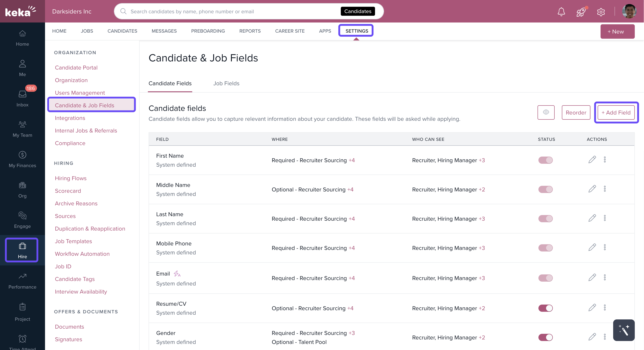This screenshot has width=644, height=350.
Task: Click the rocket icon in the header
Action: coord(581,12)
